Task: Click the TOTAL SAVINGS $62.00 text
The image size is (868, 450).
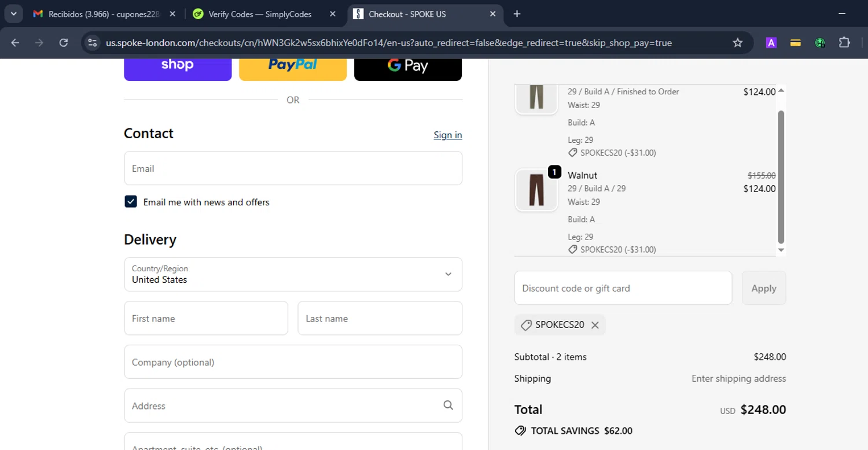Action: point(582,431)
